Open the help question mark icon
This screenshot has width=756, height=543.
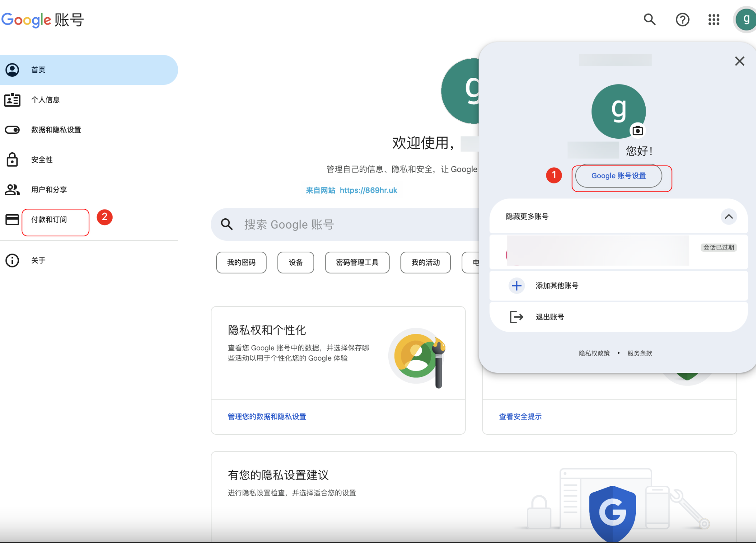[682, 19]
